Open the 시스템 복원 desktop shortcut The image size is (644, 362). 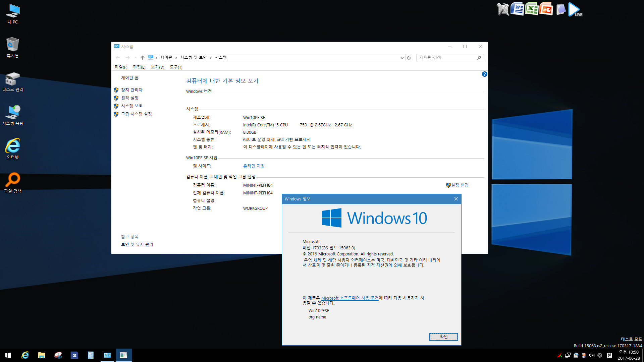[x=13, y=115]
